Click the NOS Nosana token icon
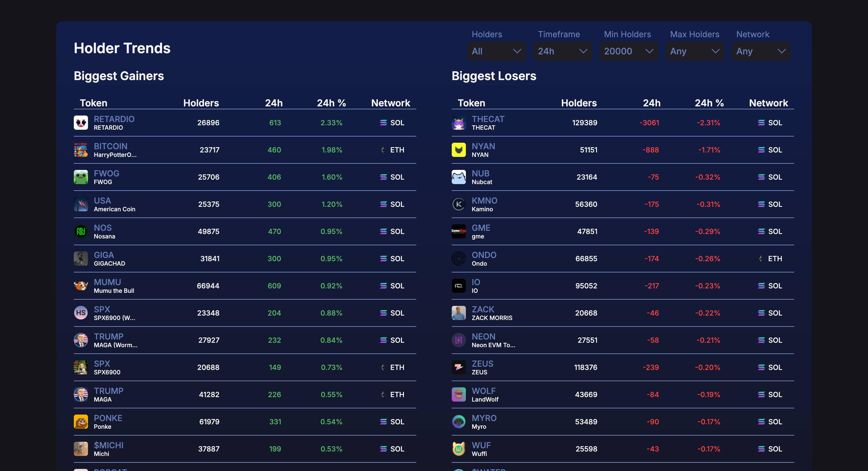Viewport: 868px width, 471px height. point(81,231)
